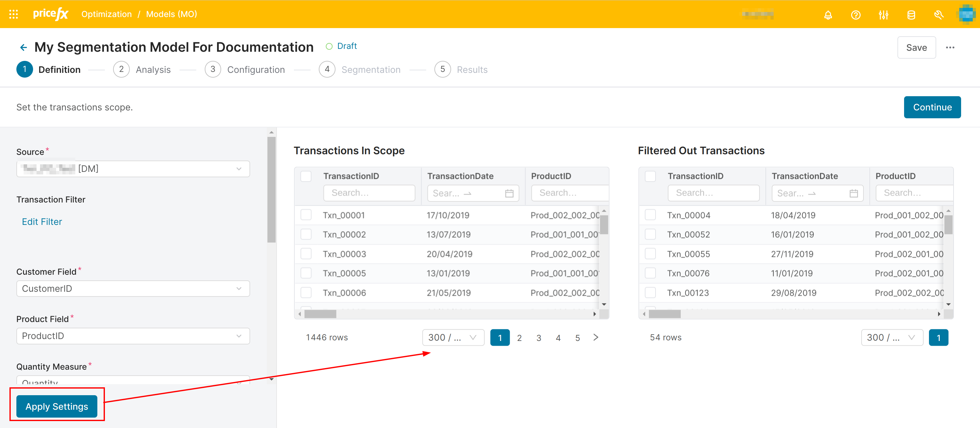980x428 pixels.
Task: Open the sliders settings icon
Action: pyautogui.click(x=883, y=15)
